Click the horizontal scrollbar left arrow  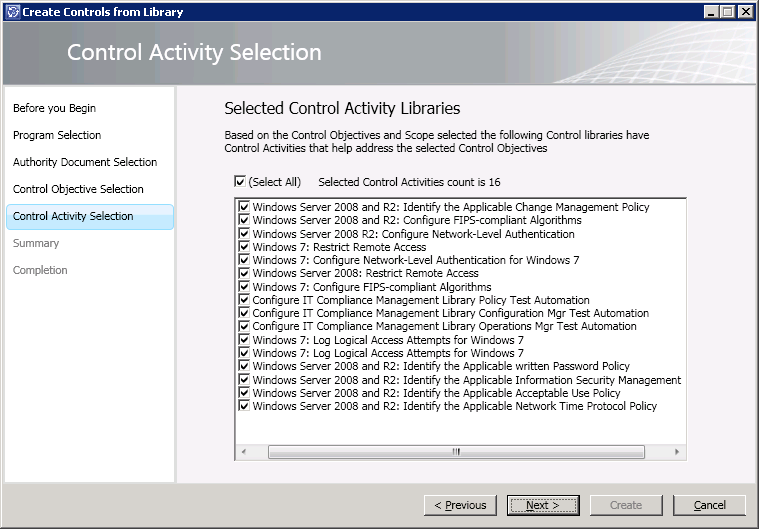[x=243, y=452]
